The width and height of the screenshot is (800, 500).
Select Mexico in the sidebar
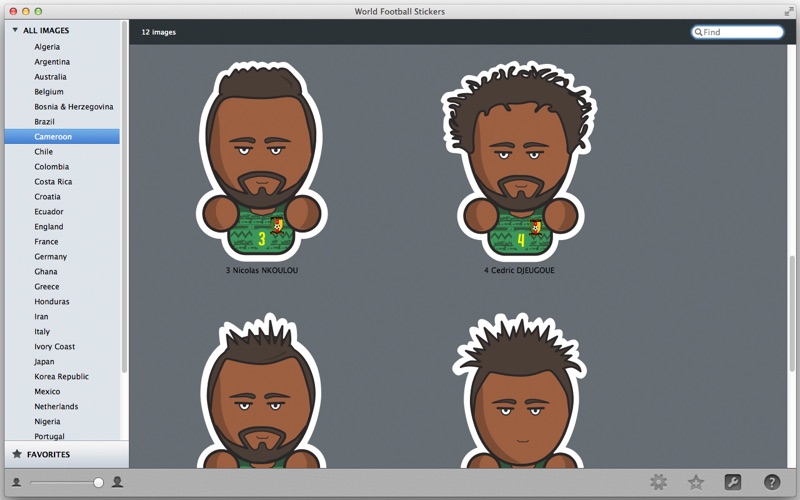[x=47, y=391]
